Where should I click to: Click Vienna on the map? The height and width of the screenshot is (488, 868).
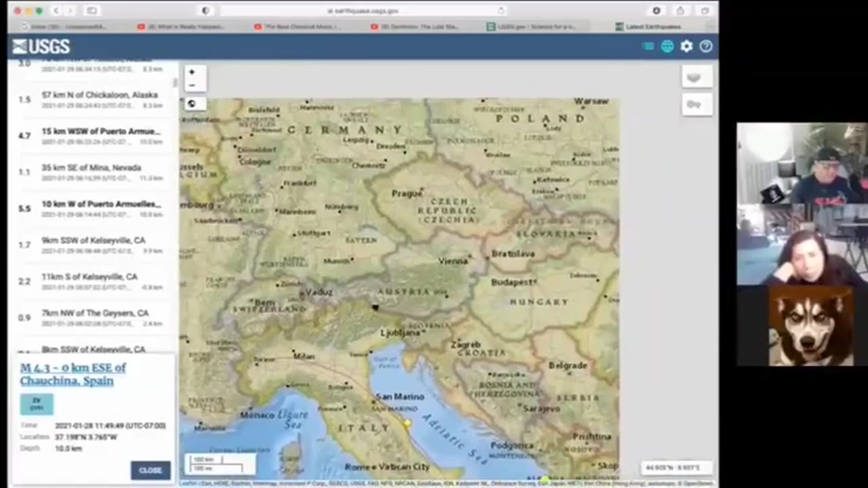pyautogui.click(x=452, y=261)
